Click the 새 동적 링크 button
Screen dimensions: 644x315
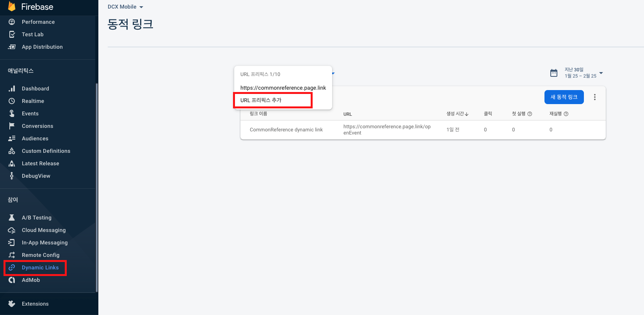pyautogui.click(x=564, y=97)
